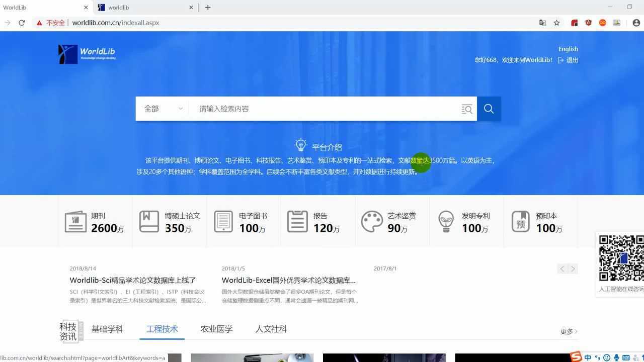The width and height of the screenshot is (644, 362).
Task: Click the 预印本 preprint icon
Action: (521, 221)
